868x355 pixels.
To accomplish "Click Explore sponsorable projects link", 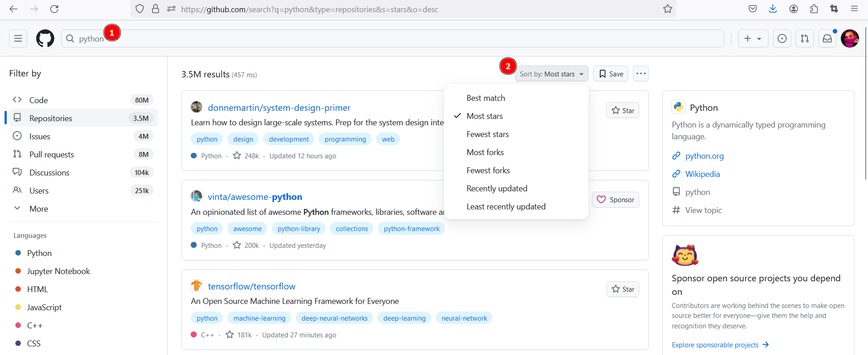I will 720,345.
